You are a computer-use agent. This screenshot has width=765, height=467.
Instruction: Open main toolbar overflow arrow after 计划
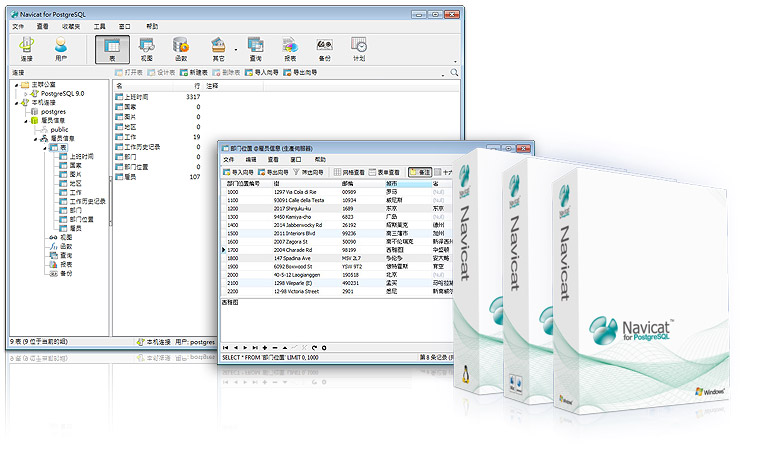coord(455,61)
